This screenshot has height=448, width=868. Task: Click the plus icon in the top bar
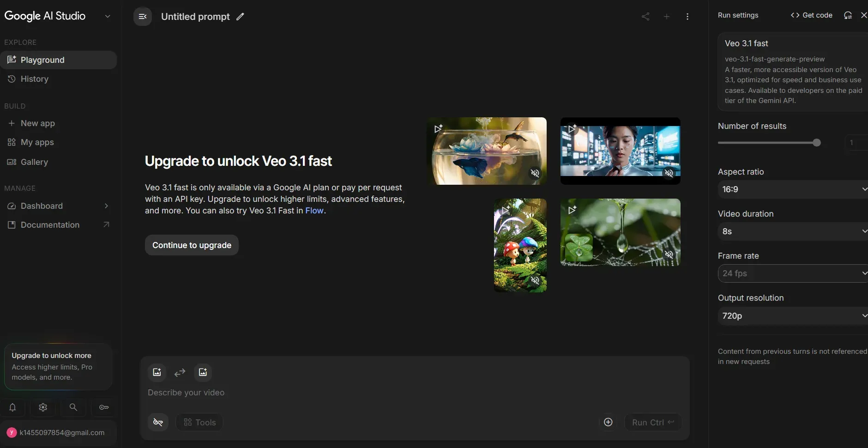pos(667,17)
